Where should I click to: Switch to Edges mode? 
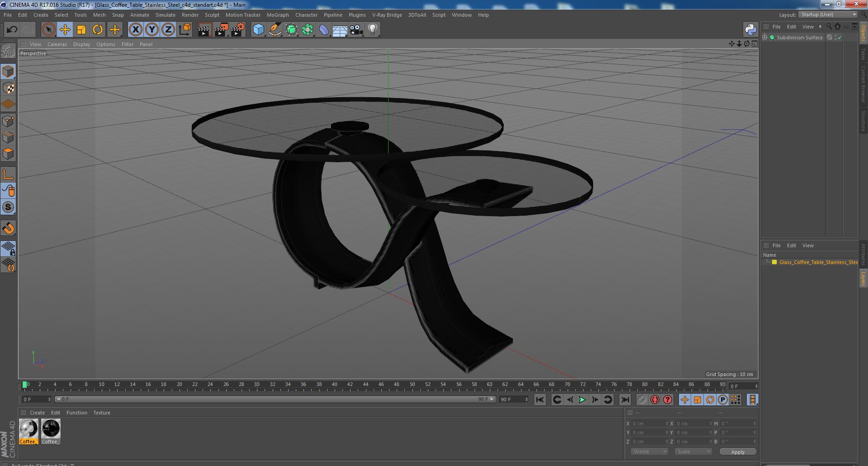[8, 137]
